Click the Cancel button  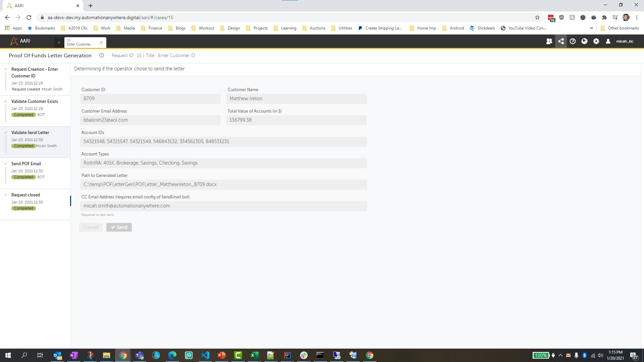(91, 227)
